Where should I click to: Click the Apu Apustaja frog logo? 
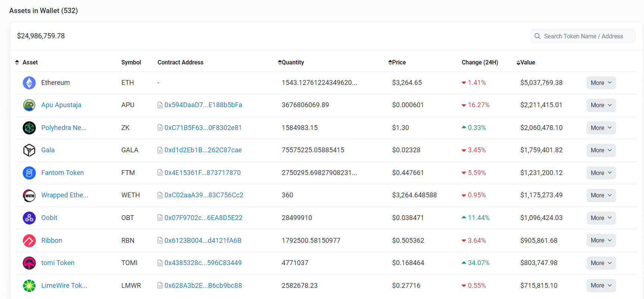(x=29, y=105)
